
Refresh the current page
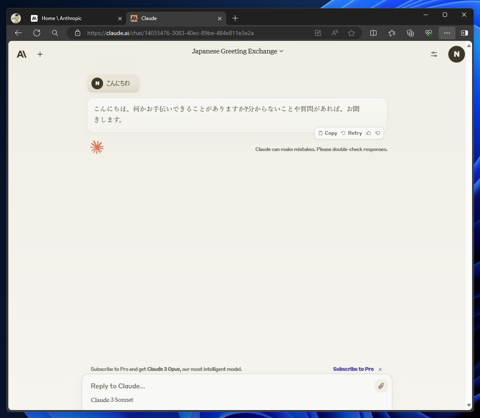tap(37, 33)
